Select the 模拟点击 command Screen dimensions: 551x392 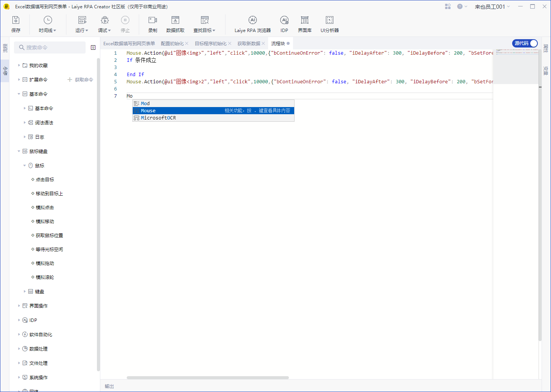pyautogui.click(x=45, y=207)
